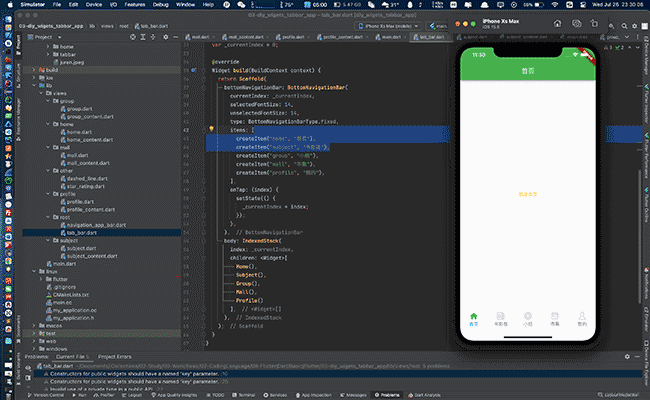Select the Project Errors tab
This screenshot has width=650, height=400.
114,356
